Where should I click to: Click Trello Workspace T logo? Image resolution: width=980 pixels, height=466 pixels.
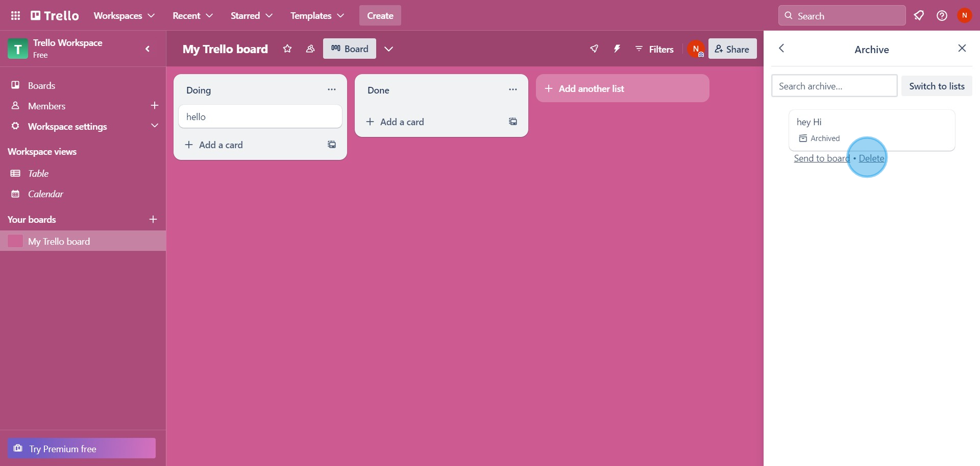18,49
